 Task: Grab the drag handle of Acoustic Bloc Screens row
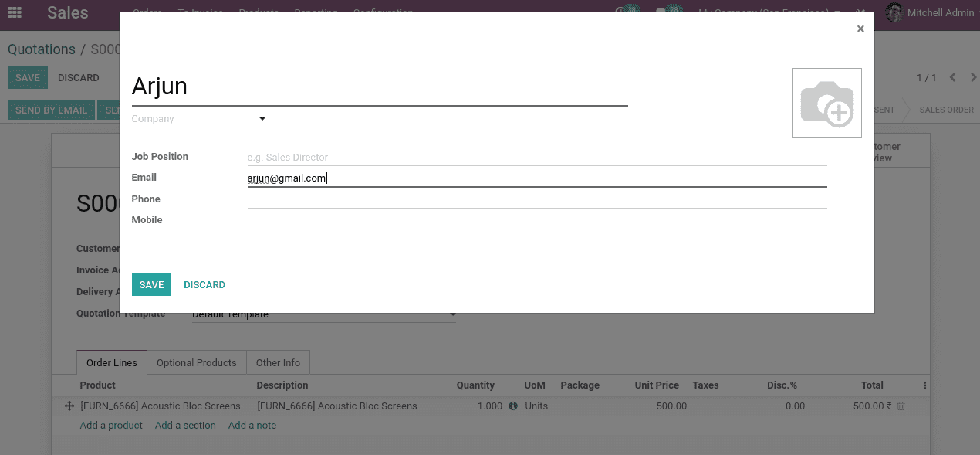coord(69,406)
